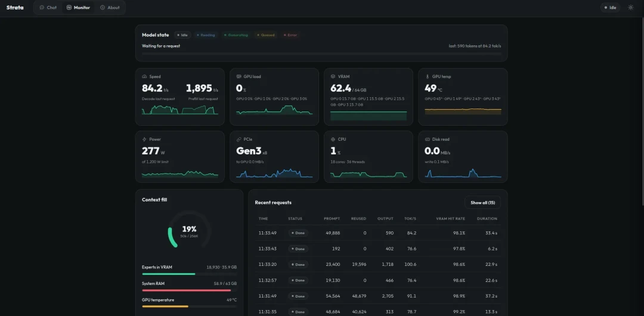Image resolution: width=644 pixels, height=316 pixels.
Task: Click the VRAM layers icon
Action: tap(333, 76)
